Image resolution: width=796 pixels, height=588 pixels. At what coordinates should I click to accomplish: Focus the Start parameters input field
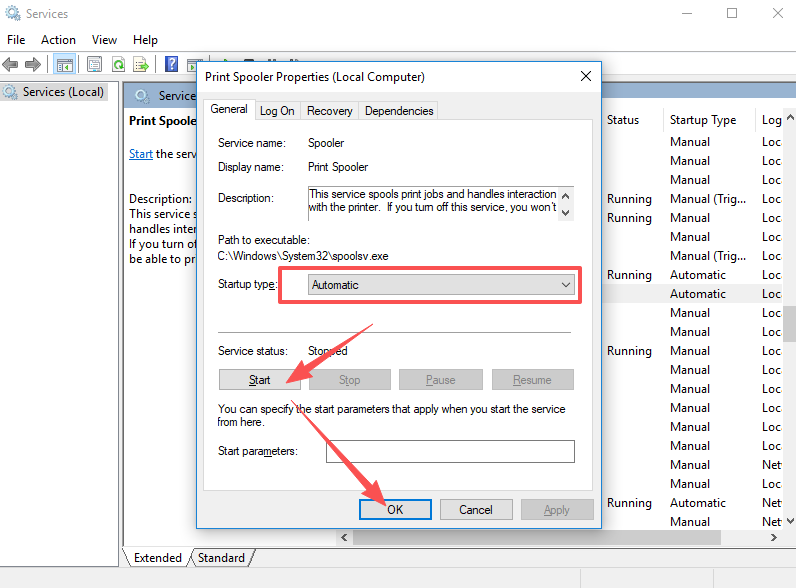pyautogui.click(x=450, y=451)
